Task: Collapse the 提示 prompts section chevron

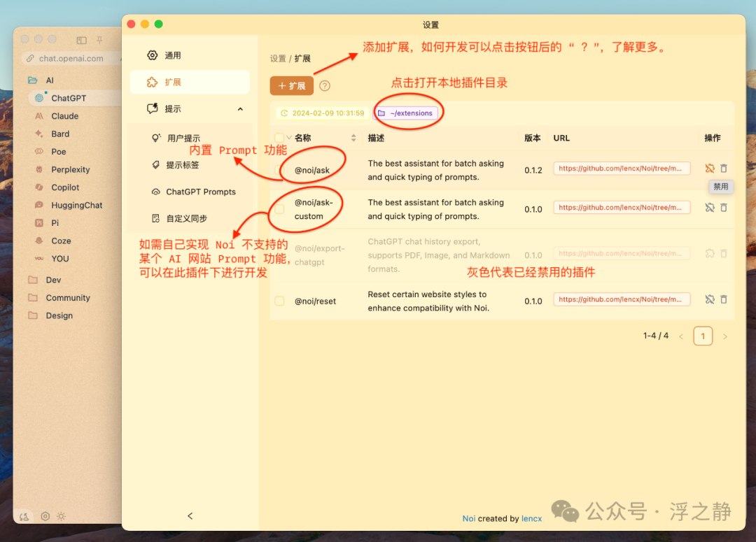Action: 240,109
